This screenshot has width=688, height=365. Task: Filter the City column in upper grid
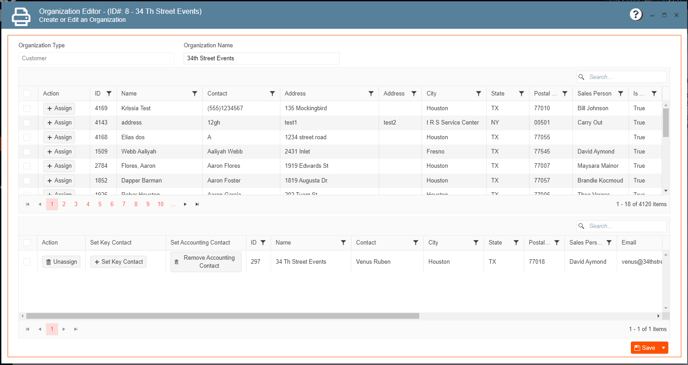click(478, 93)
